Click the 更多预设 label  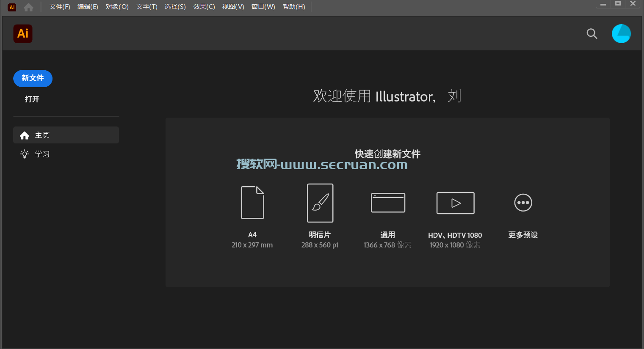click(523, 235)
